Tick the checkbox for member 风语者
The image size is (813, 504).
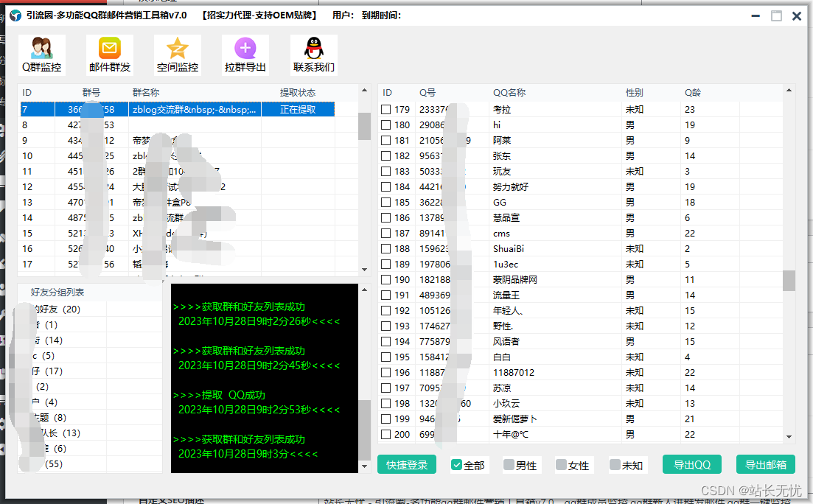pos(385,341)
